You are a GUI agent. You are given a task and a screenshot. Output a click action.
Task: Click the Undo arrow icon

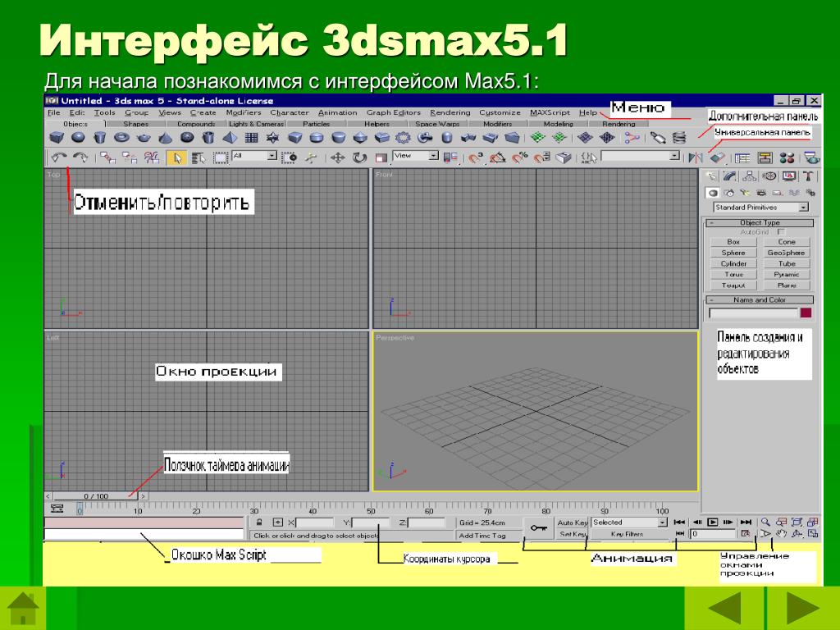(59, 157)
